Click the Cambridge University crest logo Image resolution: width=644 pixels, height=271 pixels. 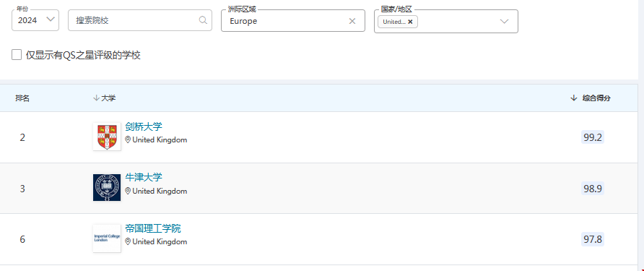click(x=107, y=137)
